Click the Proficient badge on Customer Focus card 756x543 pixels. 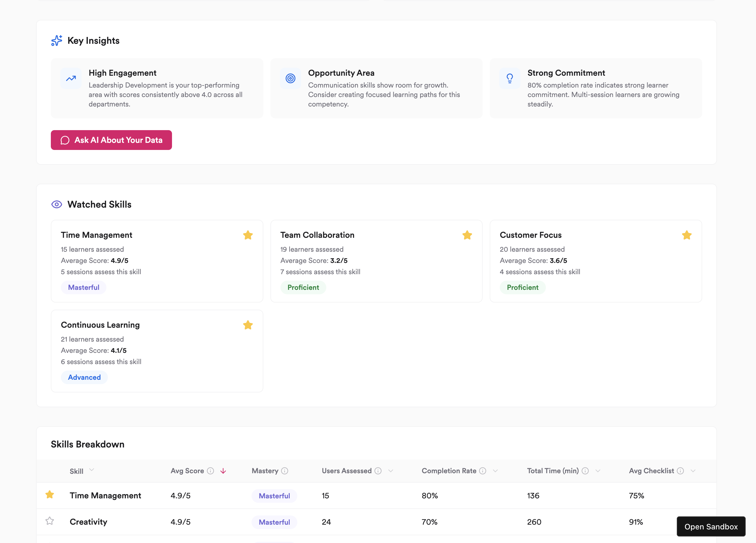point(522,287)
